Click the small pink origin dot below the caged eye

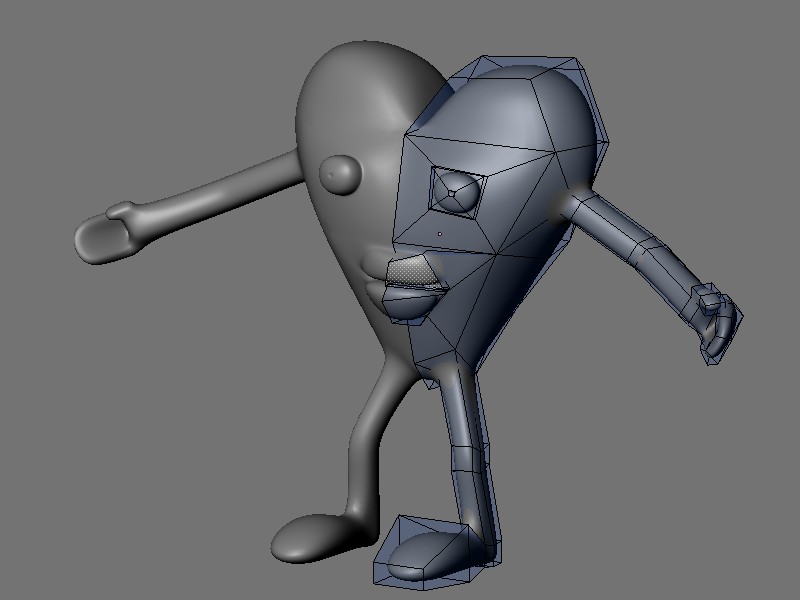(x=440, y=234)
